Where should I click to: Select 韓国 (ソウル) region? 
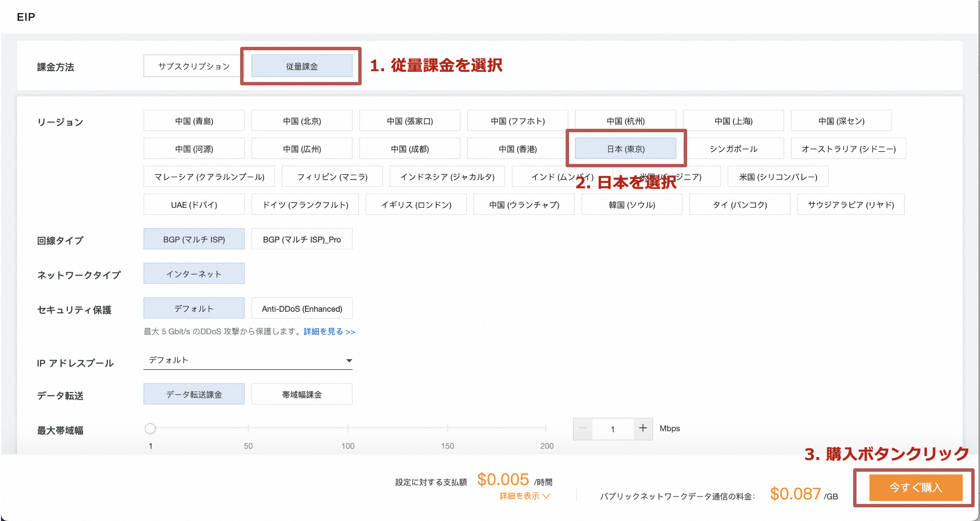(x=632, y=204)
